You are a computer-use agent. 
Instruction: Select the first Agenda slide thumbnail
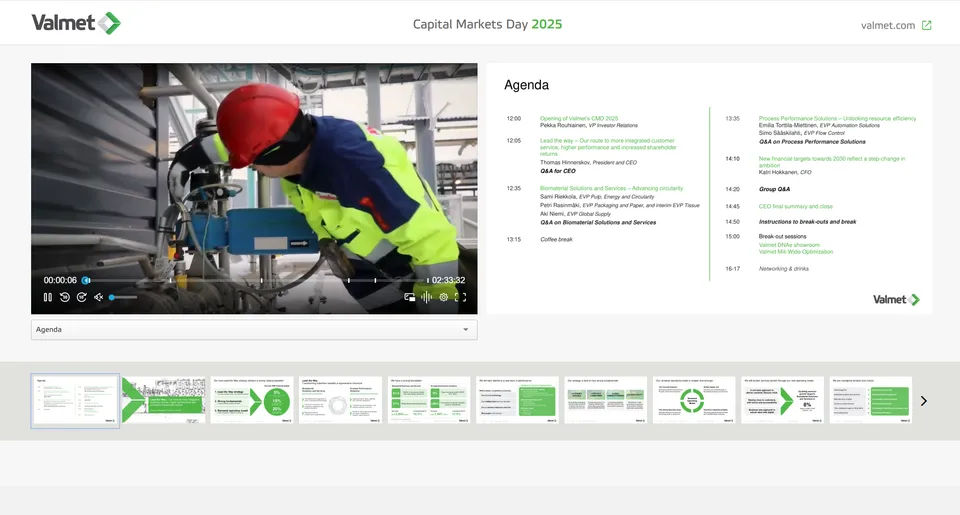click(x=75, y=400)
